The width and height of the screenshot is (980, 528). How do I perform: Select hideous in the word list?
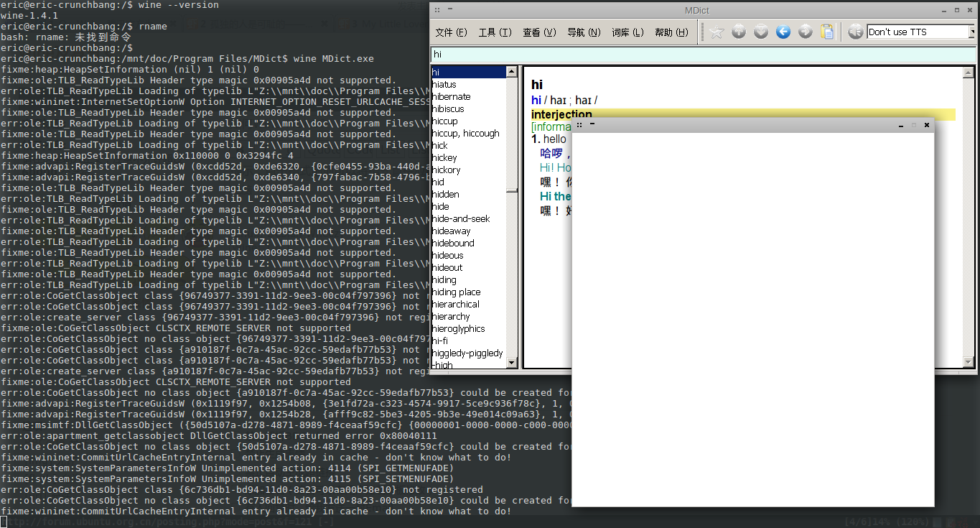click(x=447, y=255)
